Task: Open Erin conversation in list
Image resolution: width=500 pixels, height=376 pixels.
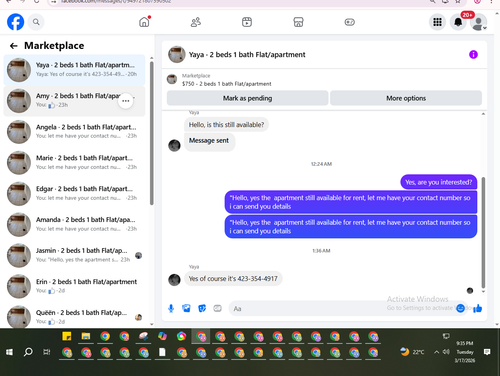Action: 74,286
